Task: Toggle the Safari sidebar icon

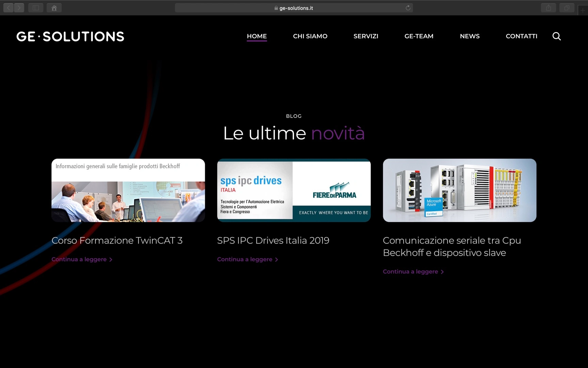Action: [36, 8]
